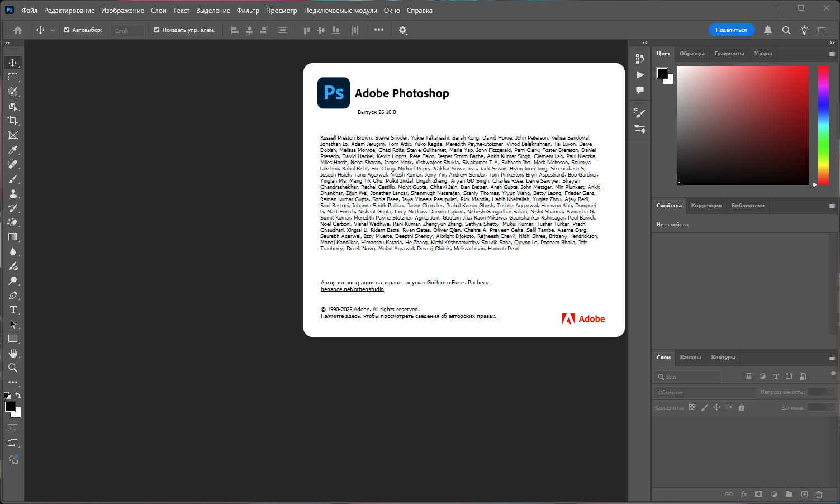This screenshot has width=840, height=504.
Task: Select the Horizontal Type tool
Action: click(13, 310)
